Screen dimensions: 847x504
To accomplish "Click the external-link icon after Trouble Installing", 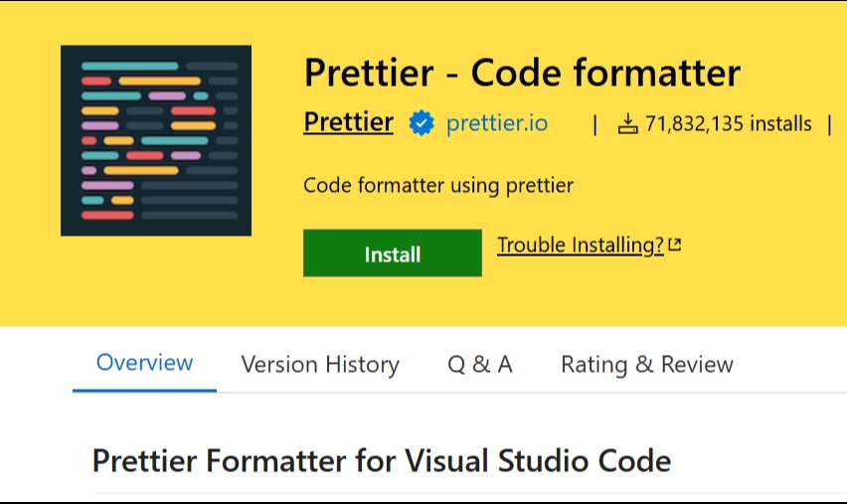I will click(675, 245).
